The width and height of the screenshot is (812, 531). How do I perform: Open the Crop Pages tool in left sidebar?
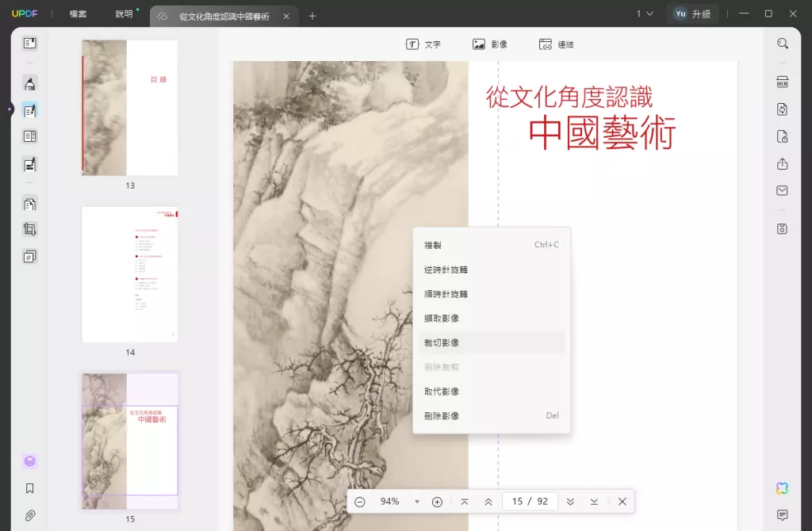[30, 229]
